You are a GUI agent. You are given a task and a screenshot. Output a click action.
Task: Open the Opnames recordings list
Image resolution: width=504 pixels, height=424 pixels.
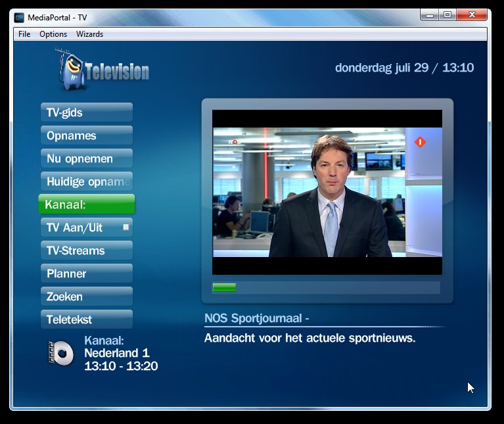[87, 135]
